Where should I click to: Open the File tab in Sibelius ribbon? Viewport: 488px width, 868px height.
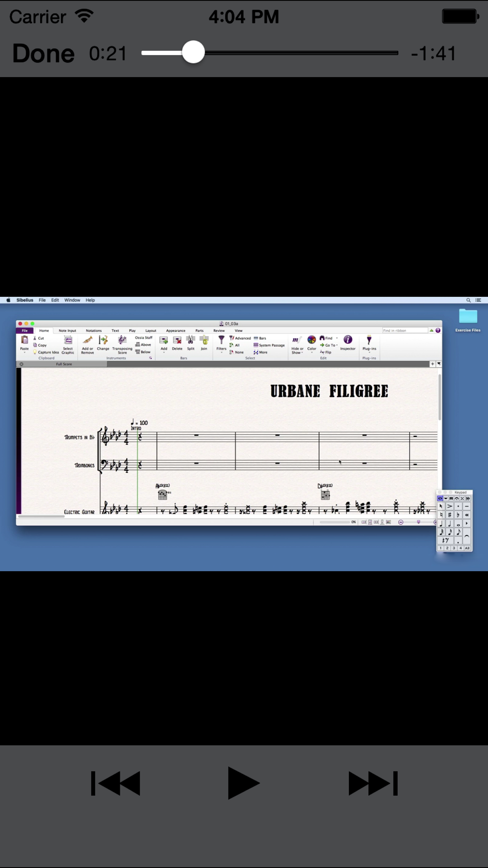click(x=24, y=331)
